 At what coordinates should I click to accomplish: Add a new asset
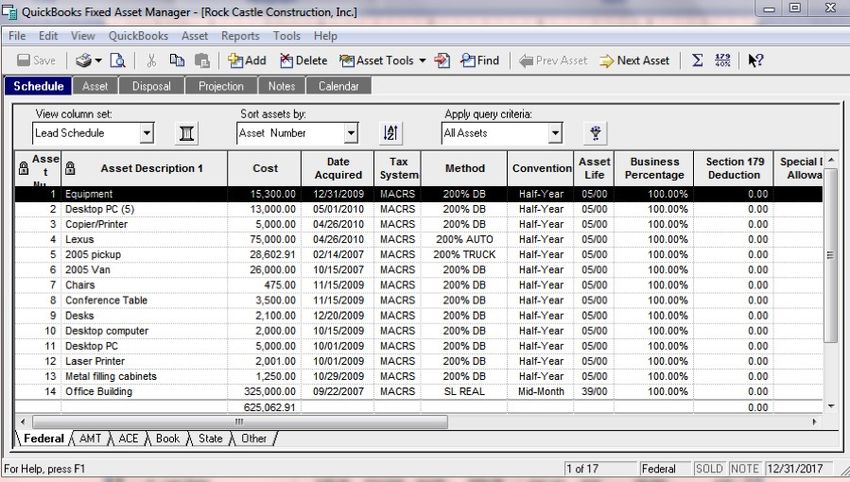247,60
